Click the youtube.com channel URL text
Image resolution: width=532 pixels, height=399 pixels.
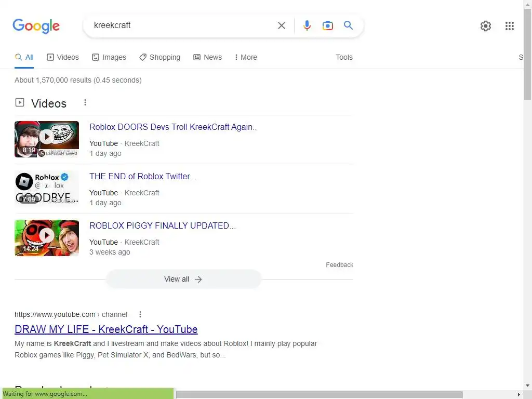click(71, 314)
